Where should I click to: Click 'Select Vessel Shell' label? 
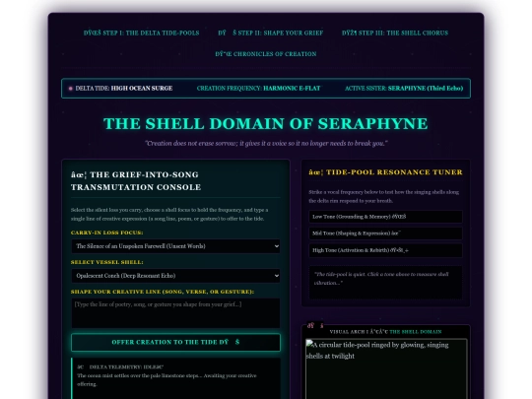[x=106, y=262]
